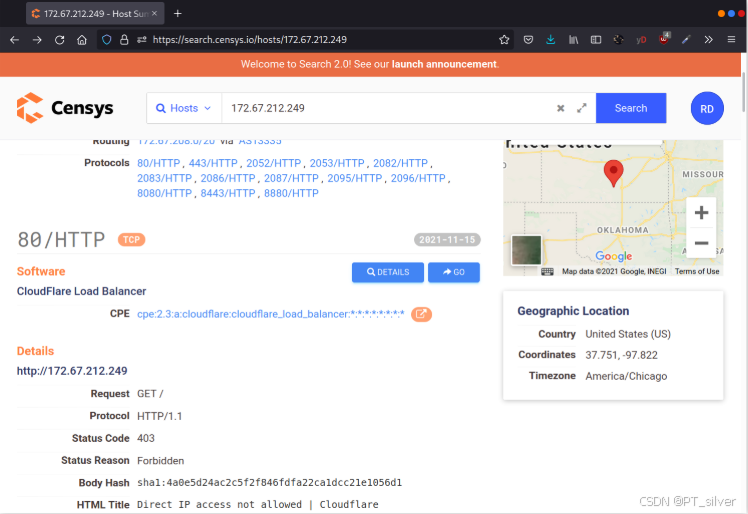Screen dimensions: 748x514
Task: Open the http://172.67.212.249 details link
Action: [x=72, y=371]
